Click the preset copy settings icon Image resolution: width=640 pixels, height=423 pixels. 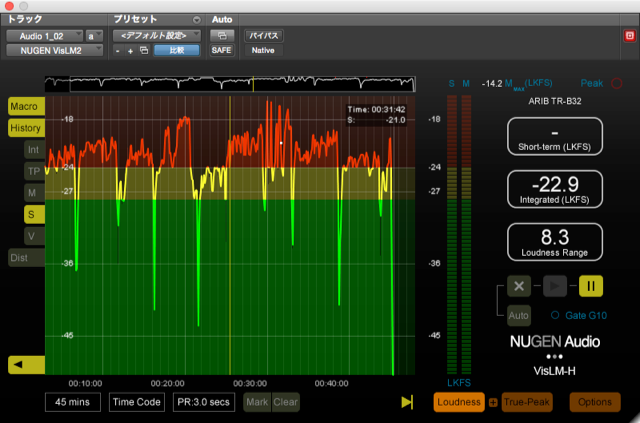pos(144,51)
